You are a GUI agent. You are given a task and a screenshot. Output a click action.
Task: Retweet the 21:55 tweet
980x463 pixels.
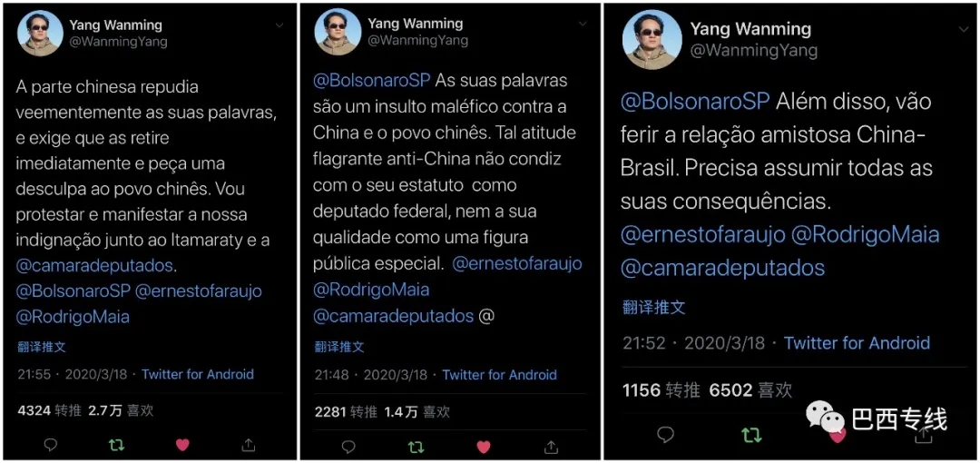[116, 445]
